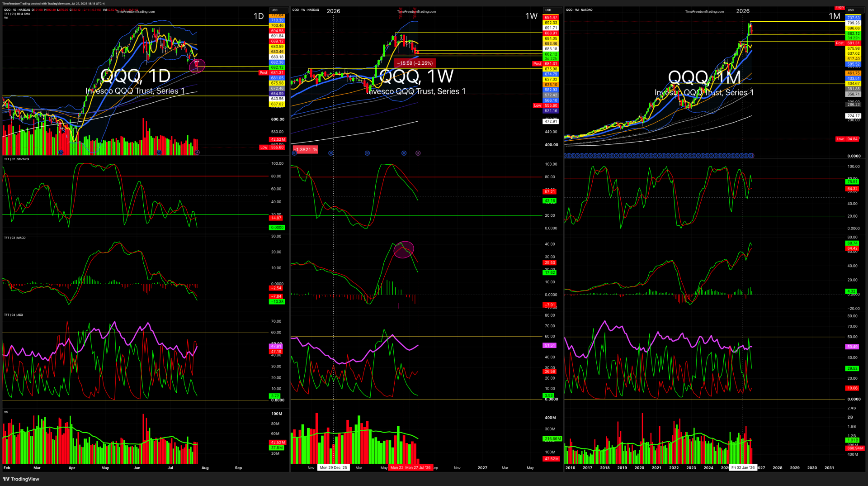Select the 'QQQ · 1M · NASDAQ' symbol legend
This screenshot has height=486, width=868.
579,10
